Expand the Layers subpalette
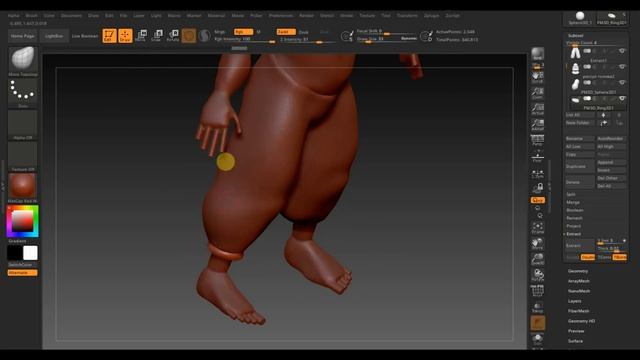 click(x=575, y=301)
